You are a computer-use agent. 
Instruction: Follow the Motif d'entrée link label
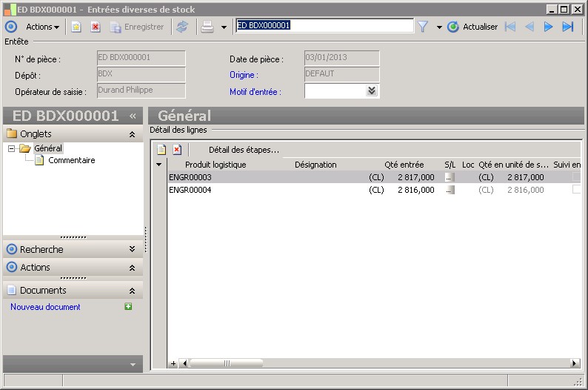[255, 92]
